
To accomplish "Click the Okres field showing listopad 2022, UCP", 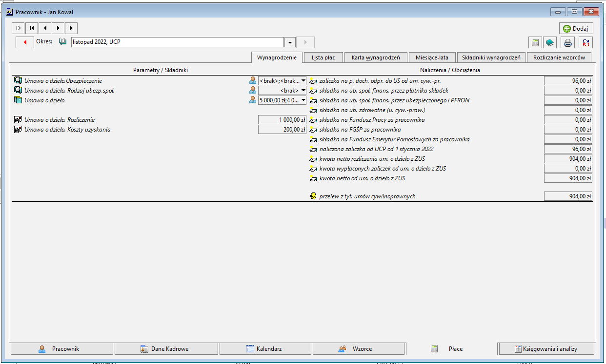I will click(x=177, y=42).
